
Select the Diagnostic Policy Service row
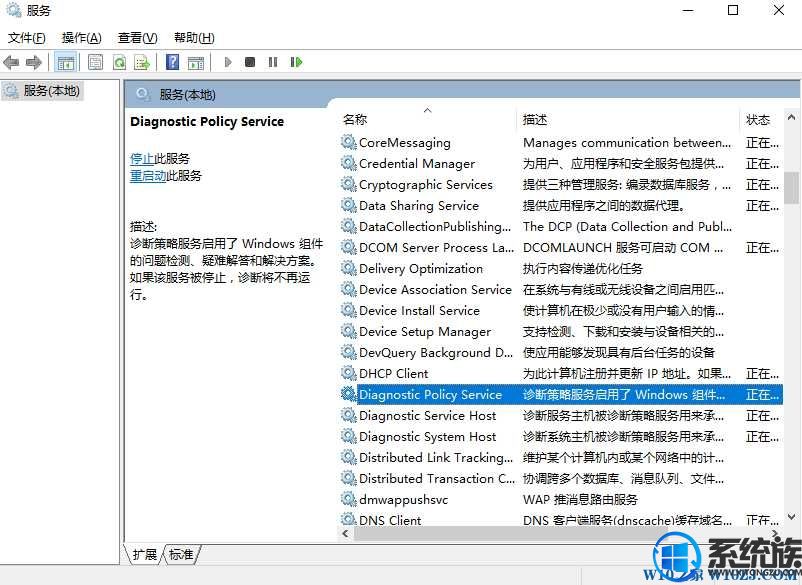(x=561, y=394)
